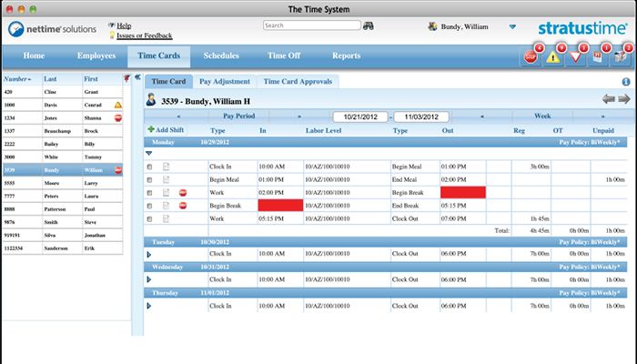The image size is (637, 364).
Task: Collapse the Monday 10/29/2012 shifts
Action: (x=147, y=154)
